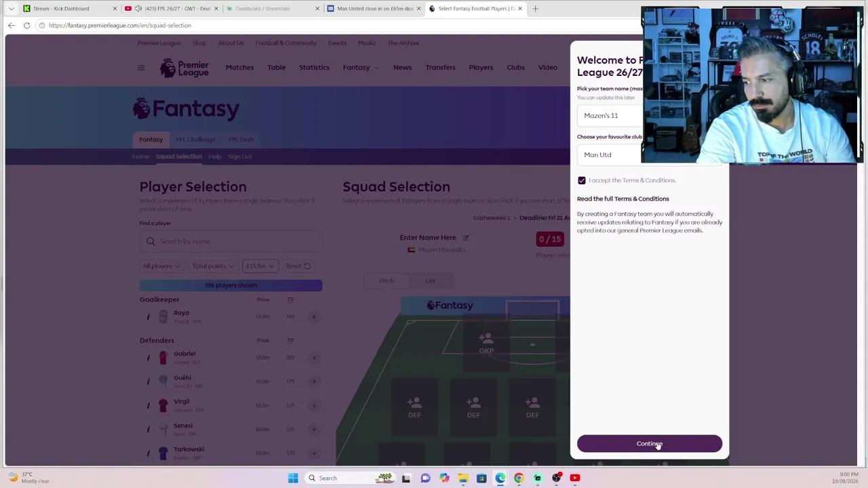The height and width of the screenshot is (488, 868).
Task: Select the FPL Challenge tab
Action: (x=195, y=140)
